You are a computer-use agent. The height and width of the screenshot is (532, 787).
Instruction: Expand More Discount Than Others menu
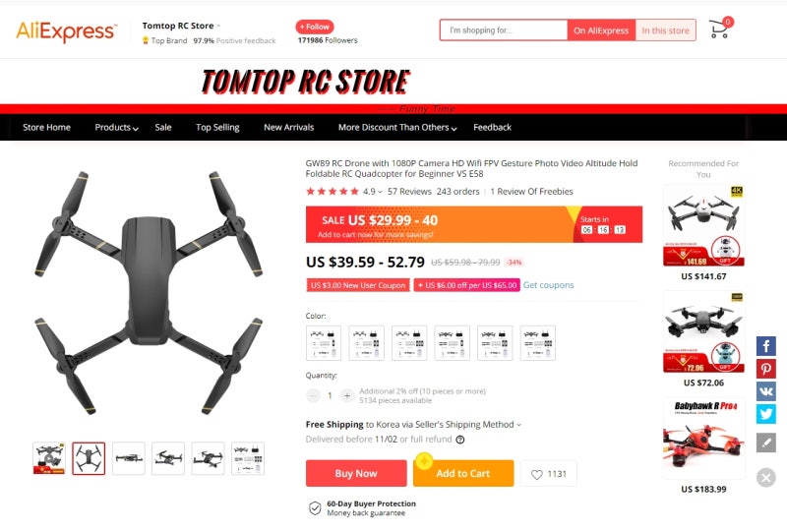point(397,128)
